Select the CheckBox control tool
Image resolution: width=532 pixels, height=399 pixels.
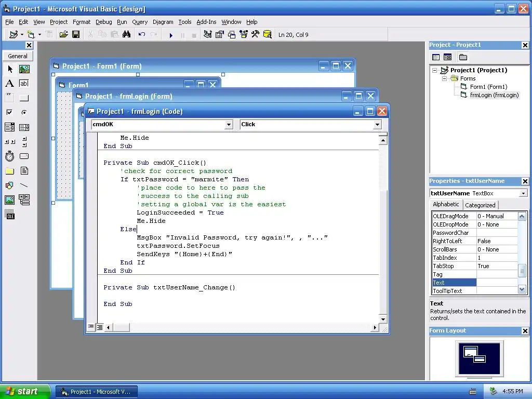tap(10, 112)
